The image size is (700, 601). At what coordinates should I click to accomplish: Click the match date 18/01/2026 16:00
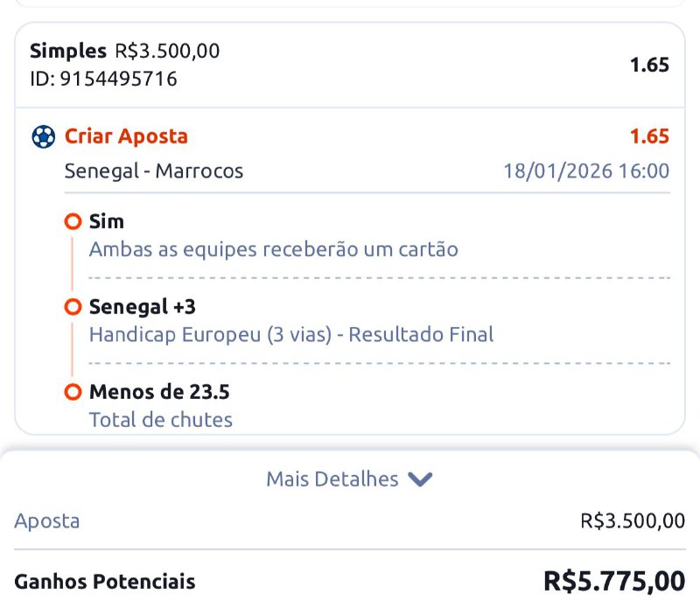[x=586, y=171]
